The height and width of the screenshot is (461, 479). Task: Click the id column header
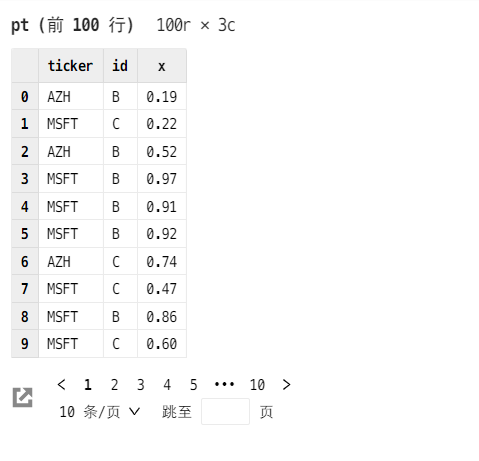[x=120, y=66]
